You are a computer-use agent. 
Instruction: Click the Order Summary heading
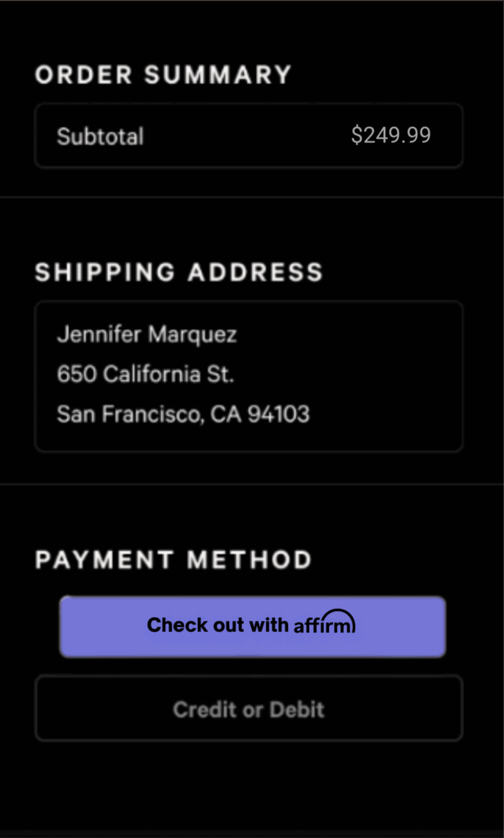163,75
